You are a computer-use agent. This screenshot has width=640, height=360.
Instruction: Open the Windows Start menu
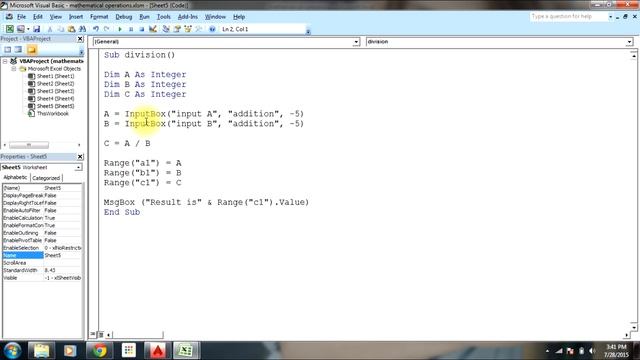pyautogui.click(x=12, y=351)
